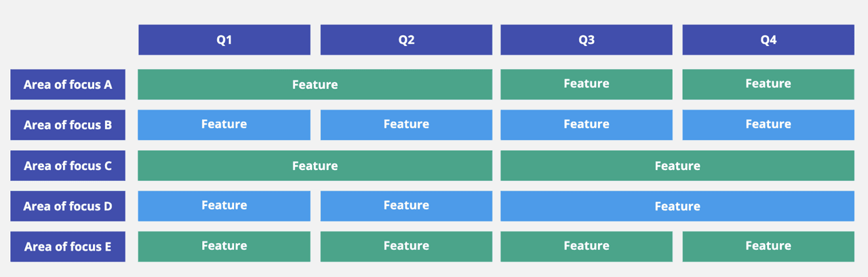Select the Area of focus D label
868x277 pixels.
click(x=68, y=207)
